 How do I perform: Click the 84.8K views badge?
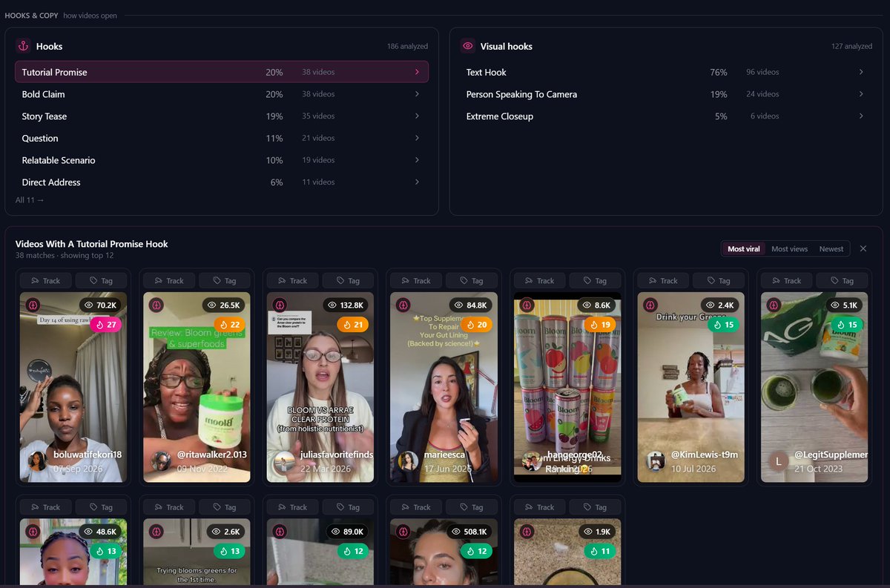click(471, 305)
